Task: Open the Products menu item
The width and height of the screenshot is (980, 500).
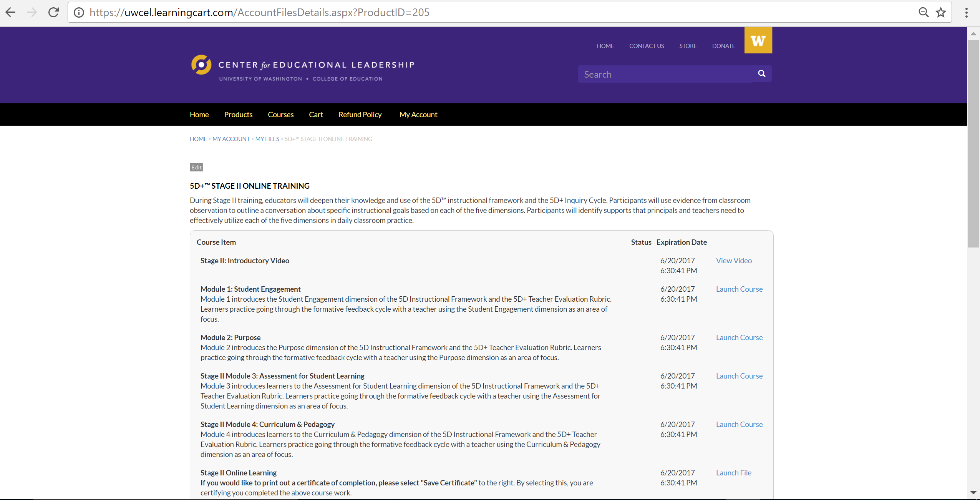Action: [238, 115]
